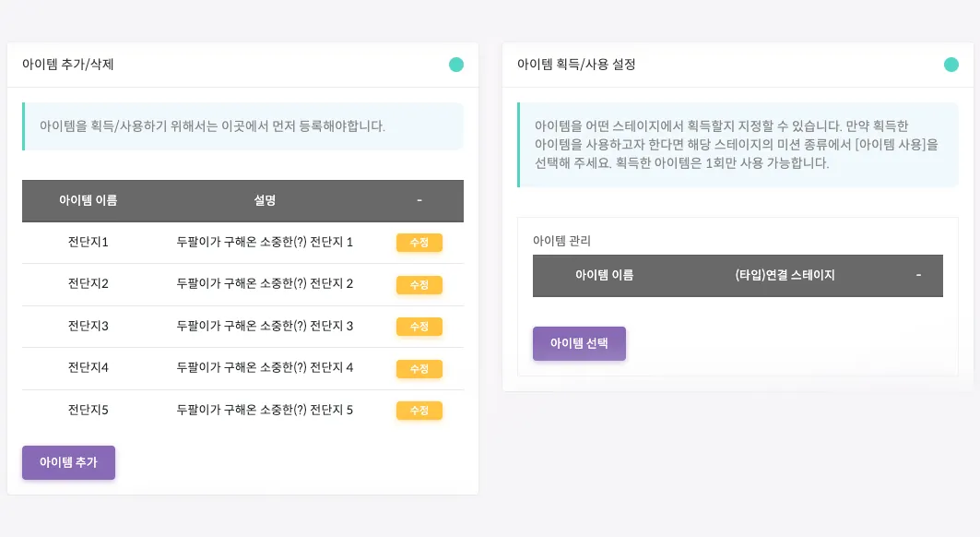Click 수정 button for 전단지2
This screenshot has height=537, width=980.
(x=419, y=285)
